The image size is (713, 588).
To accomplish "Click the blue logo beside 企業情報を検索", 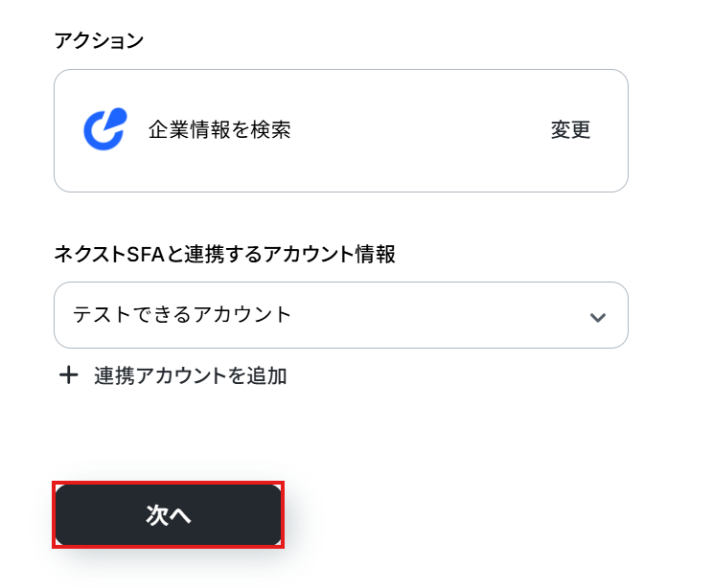I will (x=104, y=130).
